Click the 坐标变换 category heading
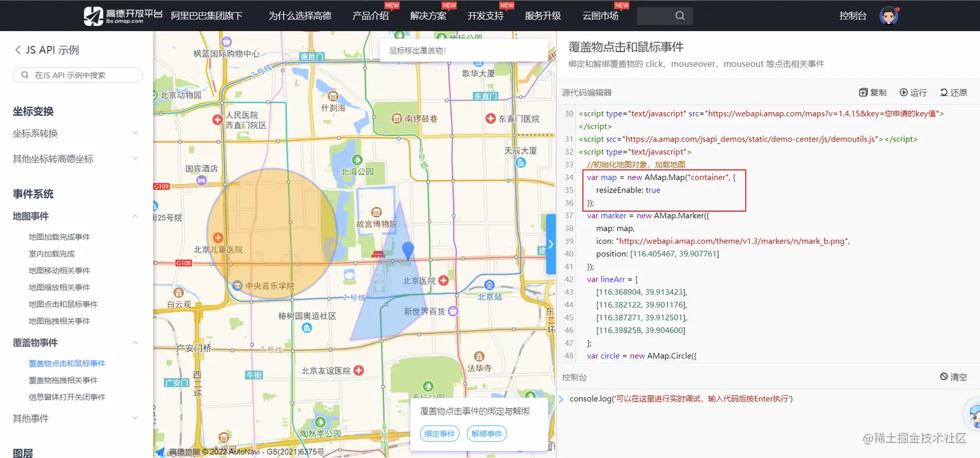Image resolution: width=980 pixels, height=458 pixels. [33, 111]
